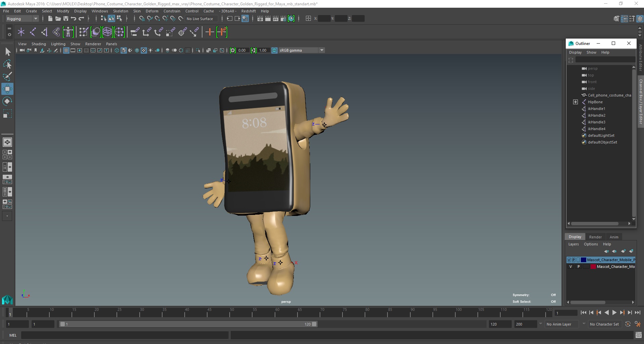Image resolution: width=644 pixels, height=344 pixels.
Task: Click the Parent constraint shelf icon
Action: point(135,32)
